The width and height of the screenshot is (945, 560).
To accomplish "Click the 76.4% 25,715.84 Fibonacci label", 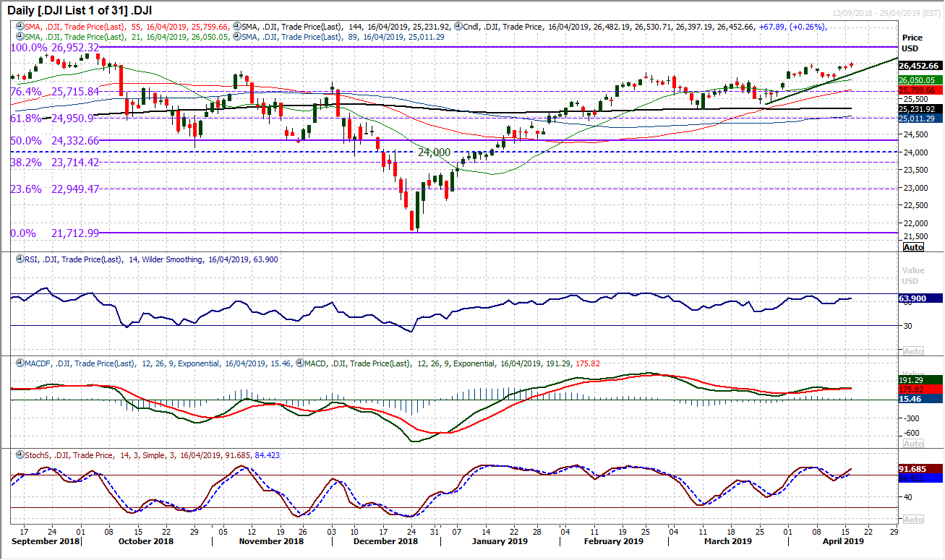I will coord(54,92).
